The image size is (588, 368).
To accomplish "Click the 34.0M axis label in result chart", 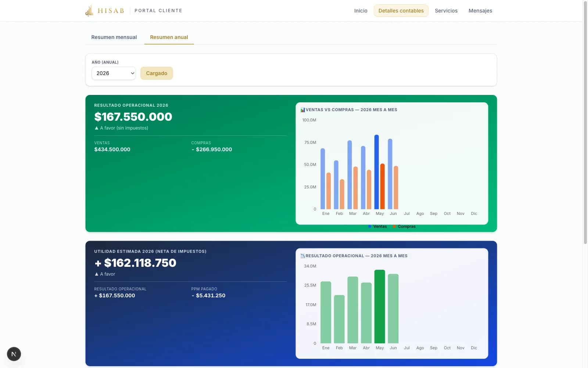I will coord(310,266).
